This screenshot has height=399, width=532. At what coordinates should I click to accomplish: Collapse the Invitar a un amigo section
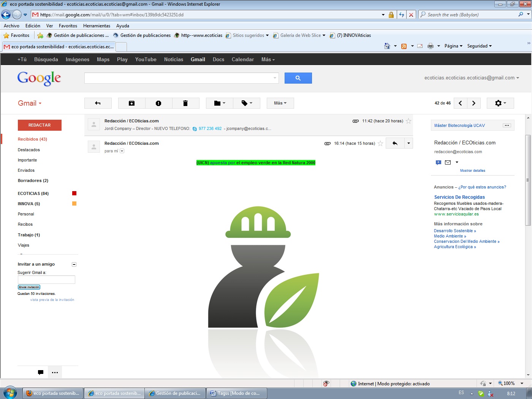pyautogui.click(x=74, y=264)
